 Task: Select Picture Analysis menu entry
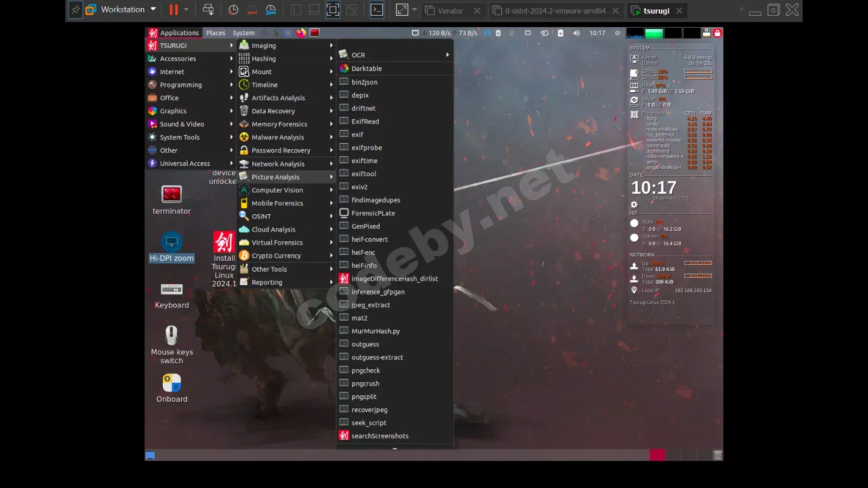(x=286, y=177)
